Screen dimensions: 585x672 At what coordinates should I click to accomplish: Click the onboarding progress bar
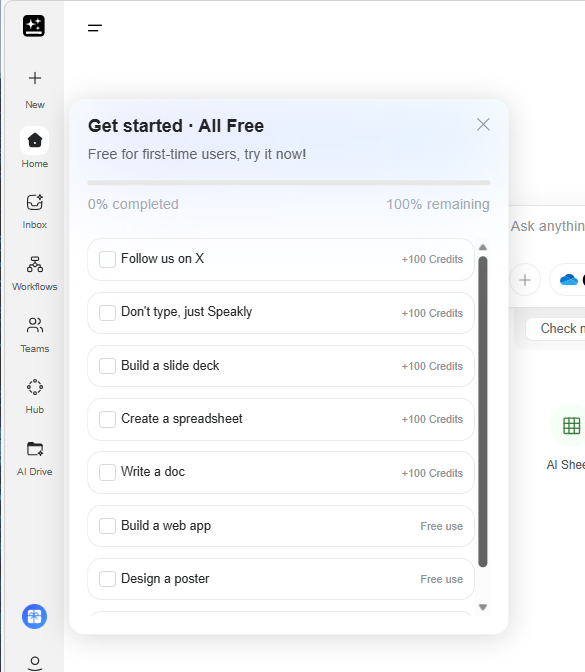pos(289,183)
